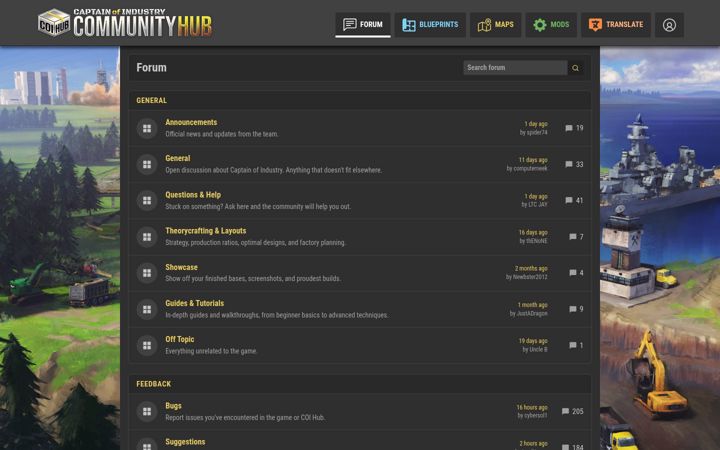Click the FEEDBACK section header

(153, 384)
